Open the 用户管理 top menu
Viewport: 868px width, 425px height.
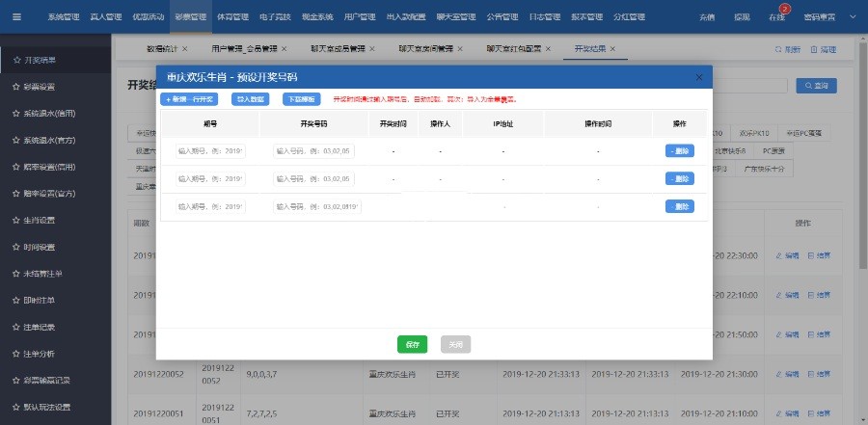[x=360, y=17]
